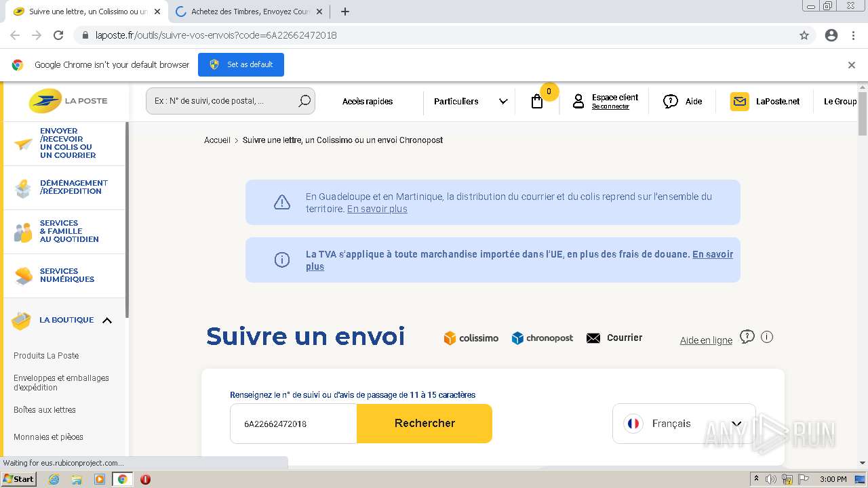The height and width of the screenshot is (488, 868).
Task: Dismiss the default browser notification bar
Action: (852, 65)
